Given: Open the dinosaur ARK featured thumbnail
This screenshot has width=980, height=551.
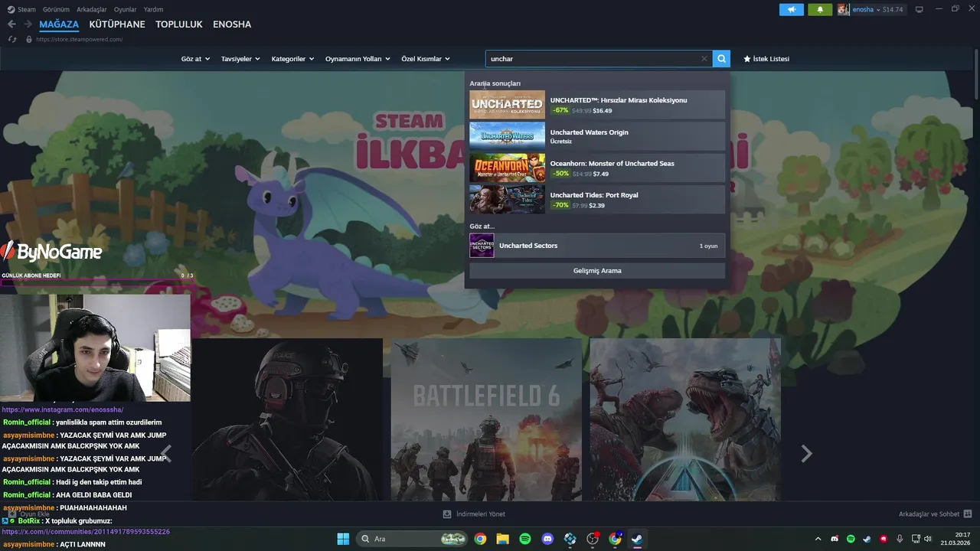Looking at the screenshot, I should click(x=685, y=419).
